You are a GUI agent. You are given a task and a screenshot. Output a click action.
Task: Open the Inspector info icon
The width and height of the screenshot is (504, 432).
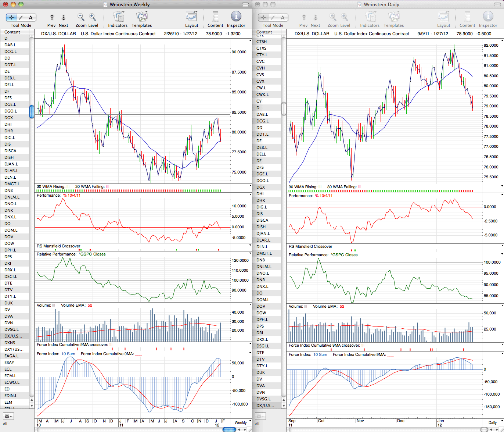tap(236, 17)
